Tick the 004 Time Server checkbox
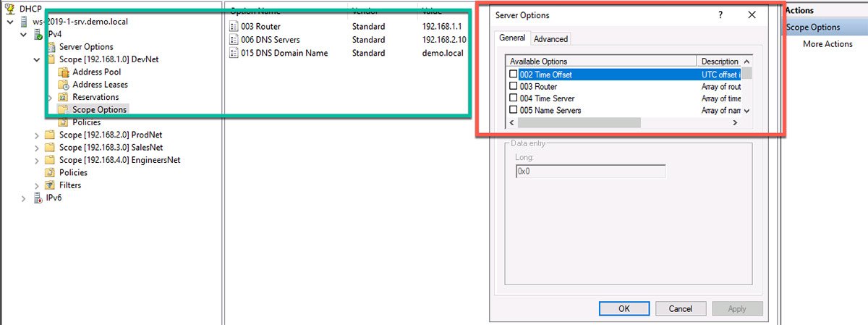This screenshot has height=325, width=868. 514,98
